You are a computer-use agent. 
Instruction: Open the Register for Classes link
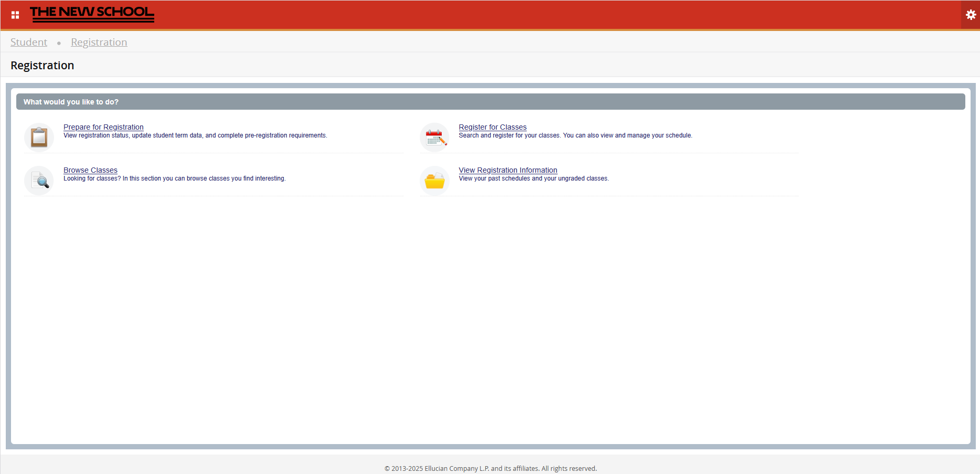492,127
